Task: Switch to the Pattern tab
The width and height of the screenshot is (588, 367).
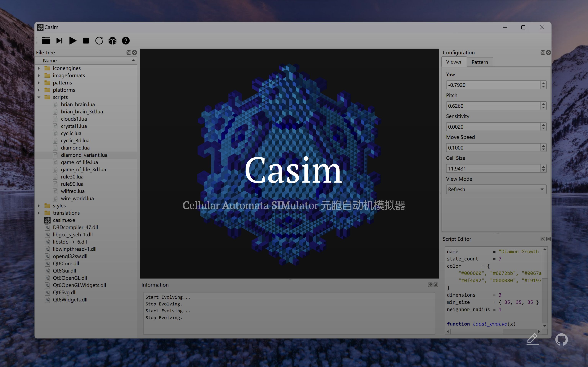Action: pos(479,62)
